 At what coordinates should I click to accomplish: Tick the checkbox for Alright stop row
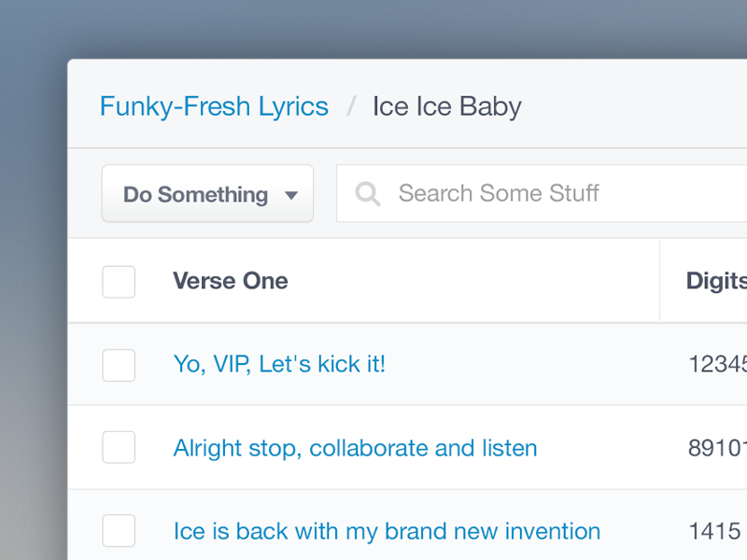119,448
